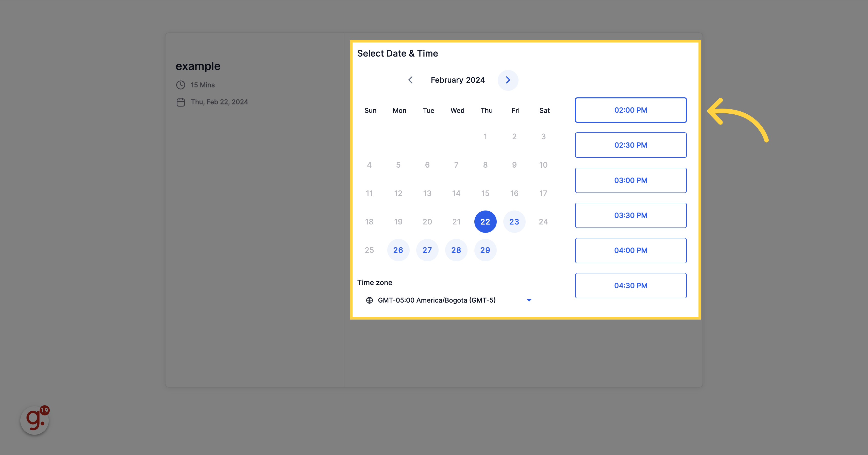
Task: Choose the 03:00 PM time slot
Action: (x=630, y=180)
